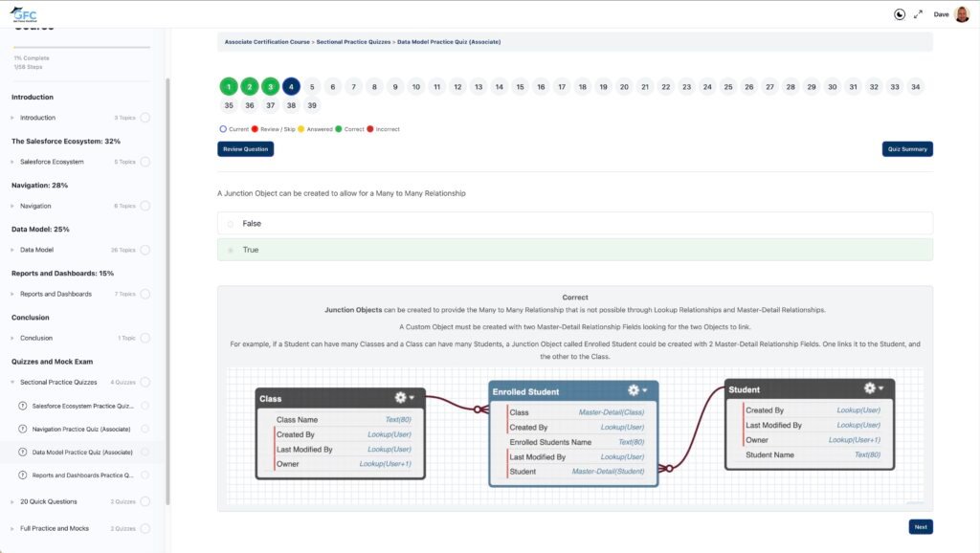980x553 pixels.
Task: Jump to question 20
Action: (624, 87)
